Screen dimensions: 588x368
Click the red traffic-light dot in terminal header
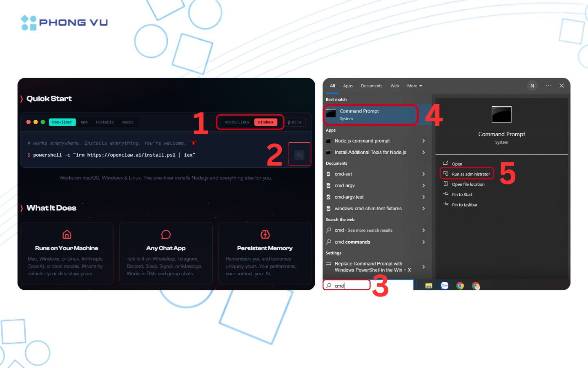(29, 122)
